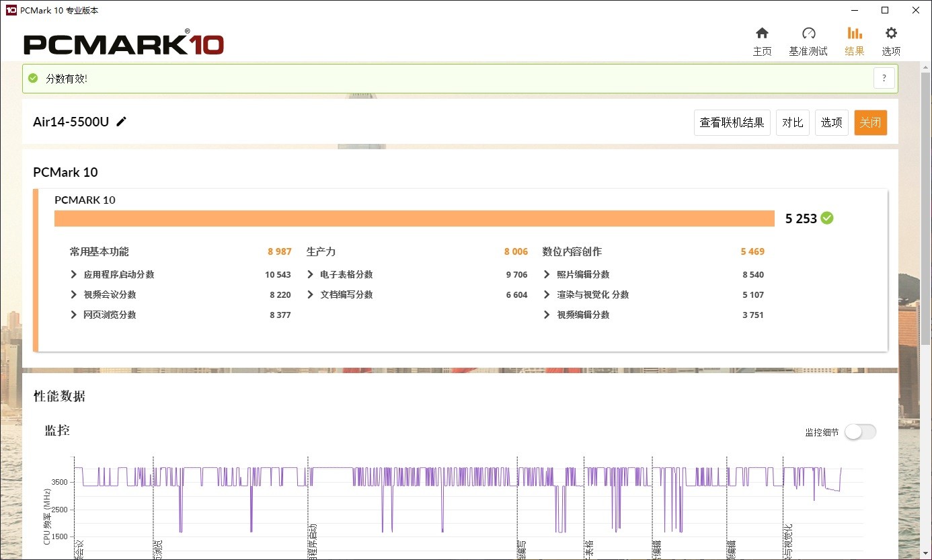Click the 生产力 heading
932x560 pixels.
pyautogui.click(x=321, y=251)
